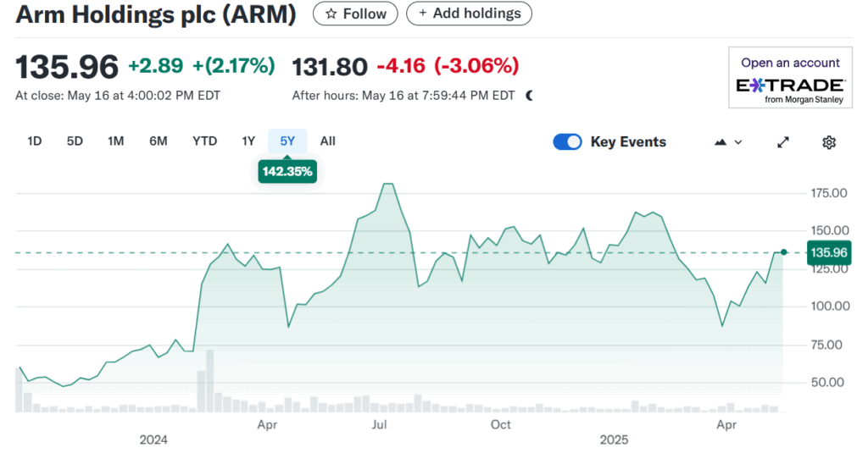Image resolution: width=868 pixels, height=453 pixels.
Task: Select the 5Y range tab
Action: coord(287,141)
